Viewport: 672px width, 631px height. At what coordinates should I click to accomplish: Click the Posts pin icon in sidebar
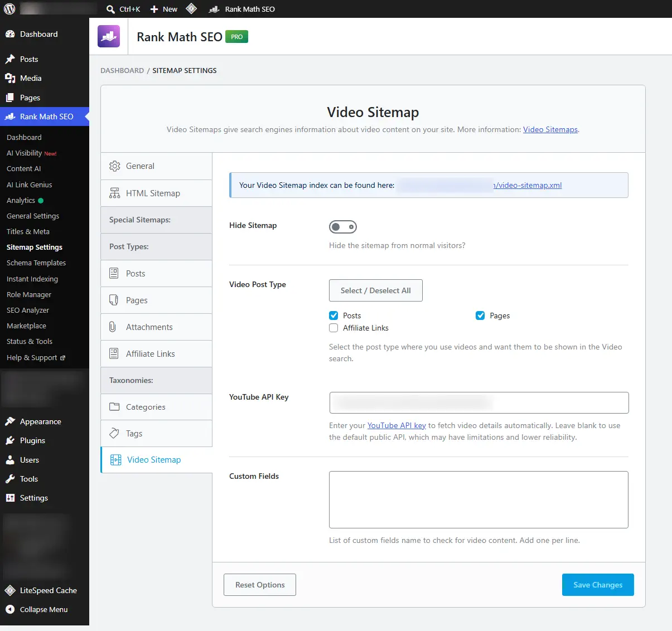(10, 59)
